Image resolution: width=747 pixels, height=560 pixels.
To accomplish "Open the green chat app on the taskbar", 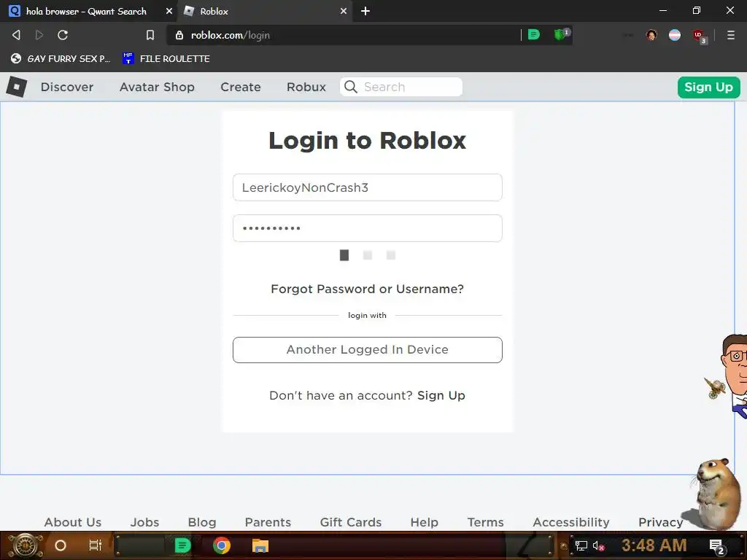I will [x=182, y=545].
